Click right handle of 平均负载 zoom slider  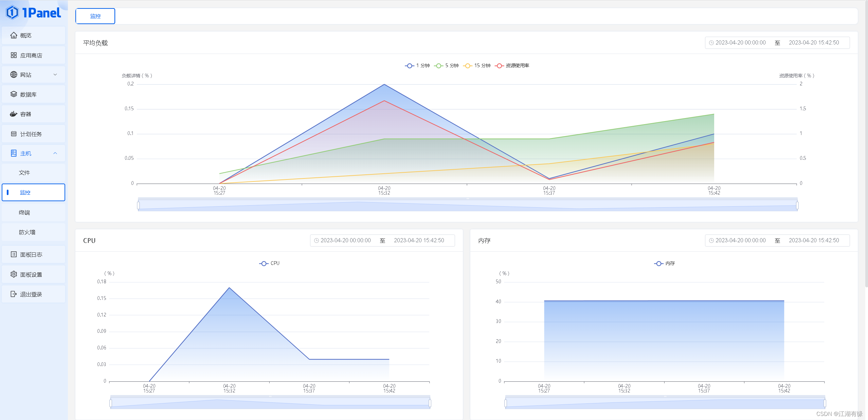pos(797,205)
